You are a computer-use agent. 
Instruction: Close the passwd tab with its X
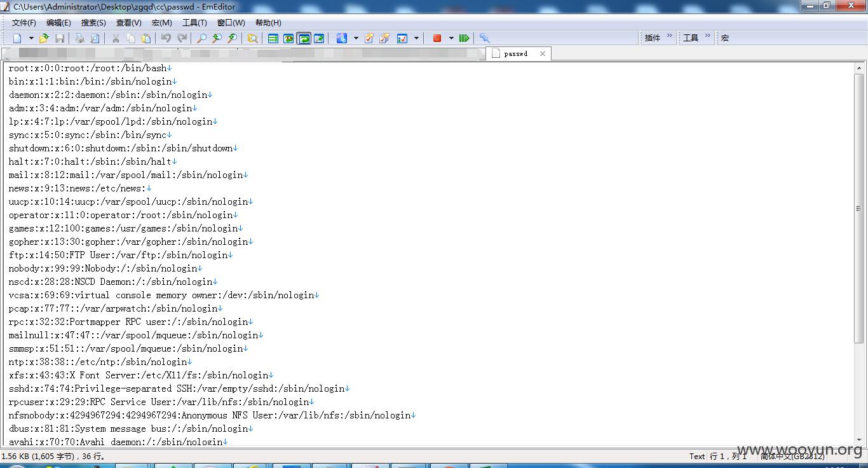tap(542, 54)
